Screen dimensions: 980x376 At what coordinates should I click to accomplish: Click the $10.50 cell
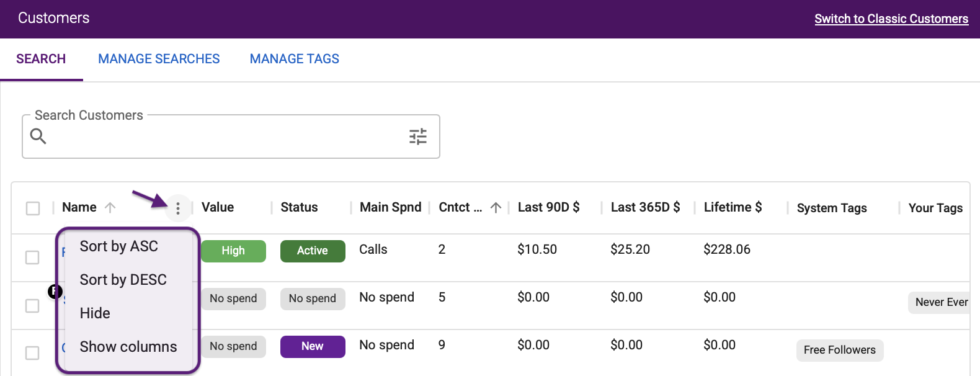[x=537, y=249]
